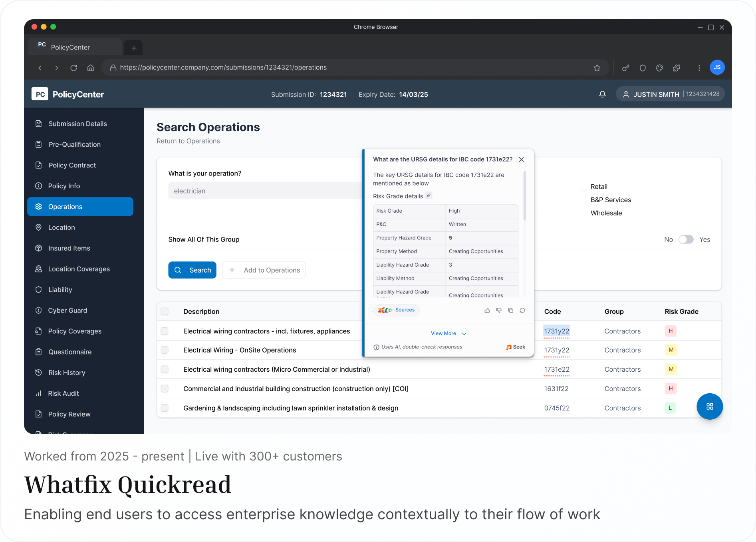Select all rows with header checkbox

pyautogui.click(x=165, y=311)
